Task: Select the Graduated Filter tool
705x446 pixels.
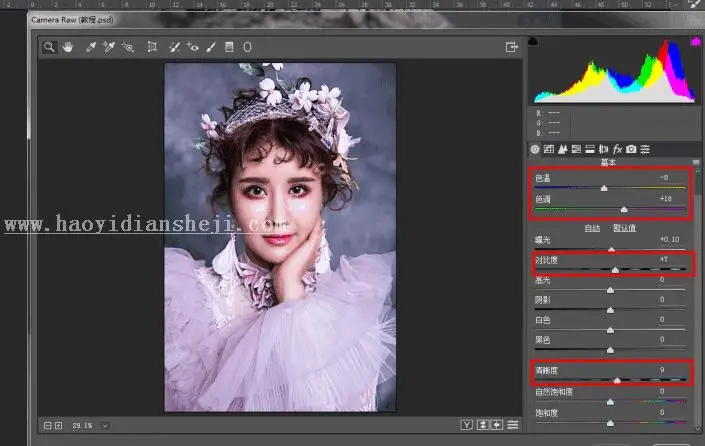Action: pyautogui.click(x=229, y=47)
